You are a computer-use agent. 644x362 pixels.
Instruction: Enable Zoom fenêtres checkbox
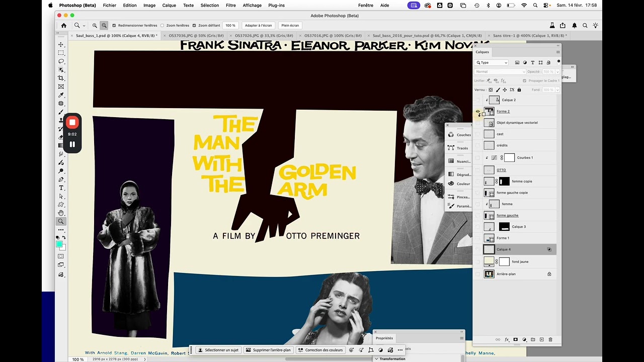[x=163, y=25]
